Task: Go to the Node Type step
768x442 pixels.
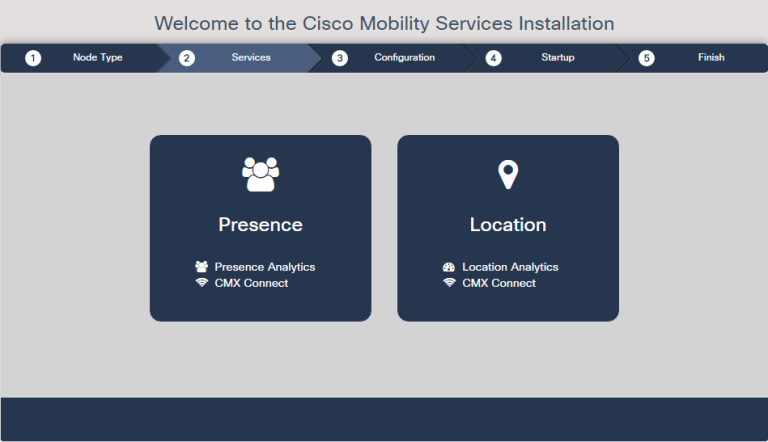Action: [x=97, y=57]
